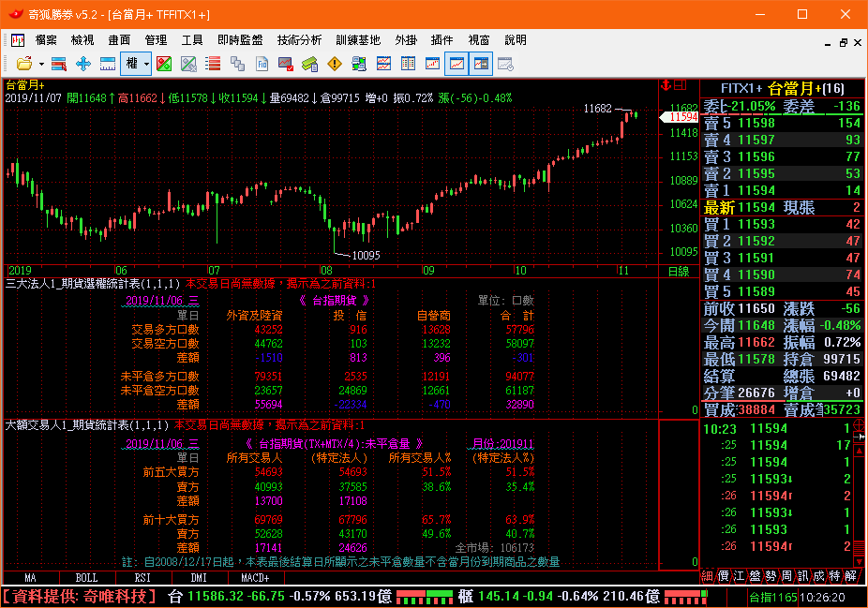Click the 2019/11/06 date in 三大法人 table
Viewport: 868px width, 608px height.
[161, 301]
